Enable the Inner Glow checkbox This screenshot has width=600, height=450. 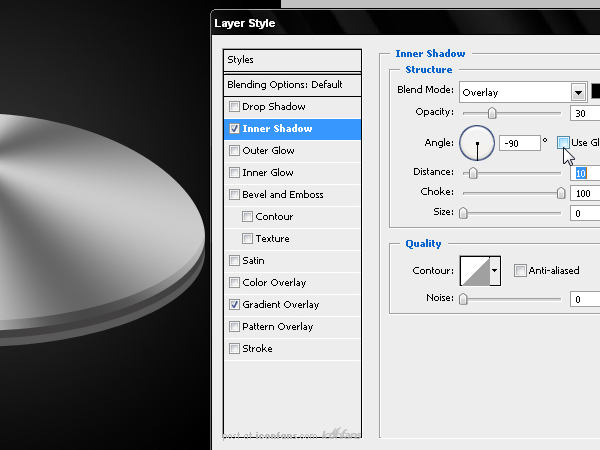point(234,173)
